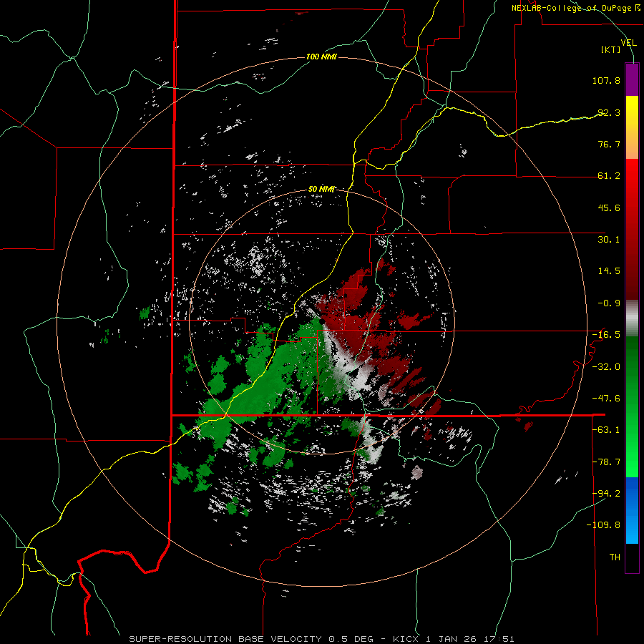Click the 92.3 velocity scale value

coord(609,112)
